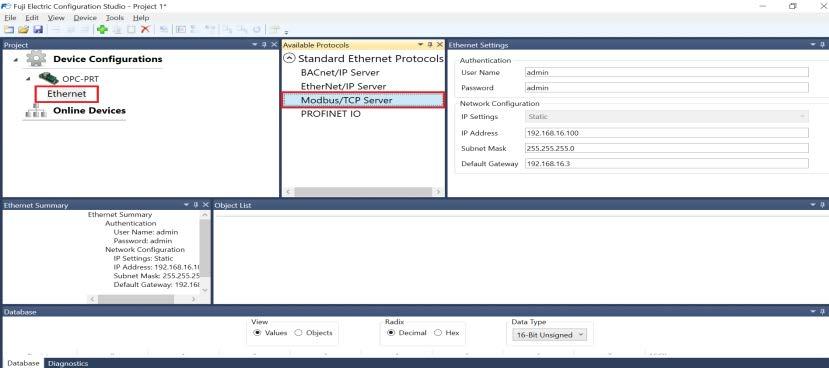Click the red X Delete icon

(145, 30)
